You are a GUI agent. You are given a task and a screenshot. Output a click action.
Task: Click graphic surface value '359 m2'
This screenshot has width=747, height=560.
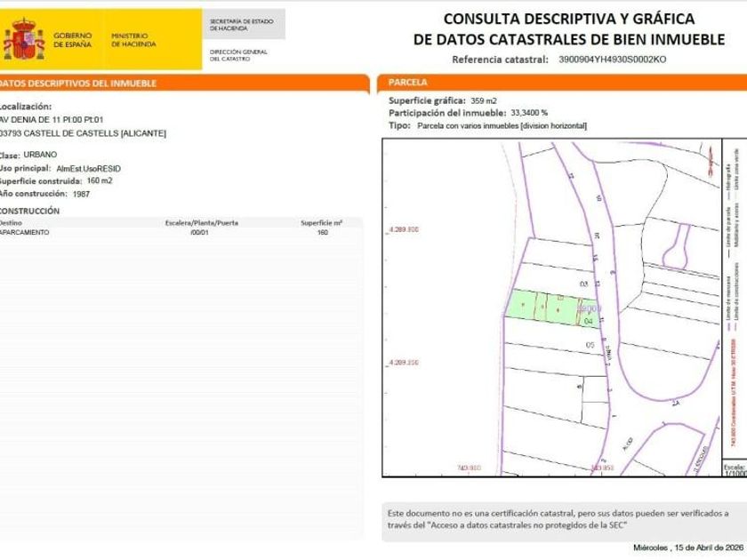(484, 101)
